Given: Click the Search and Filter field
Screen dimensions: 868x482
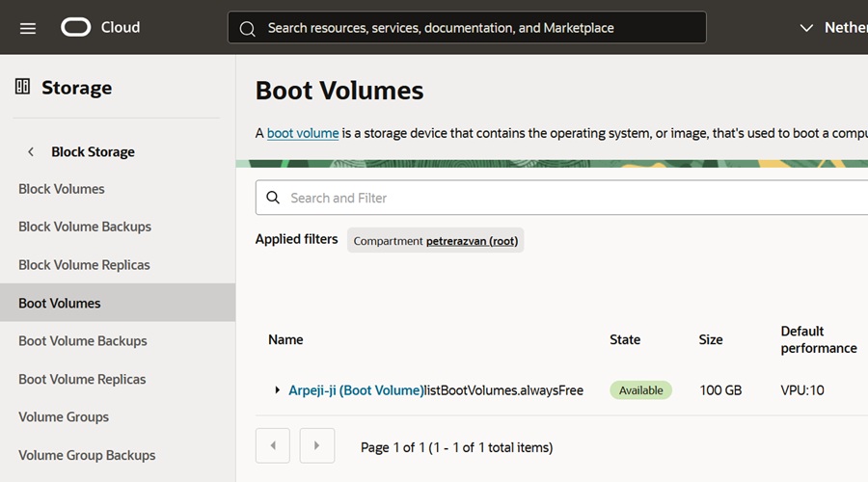Looking at the screenshot, I should [561, 198].
